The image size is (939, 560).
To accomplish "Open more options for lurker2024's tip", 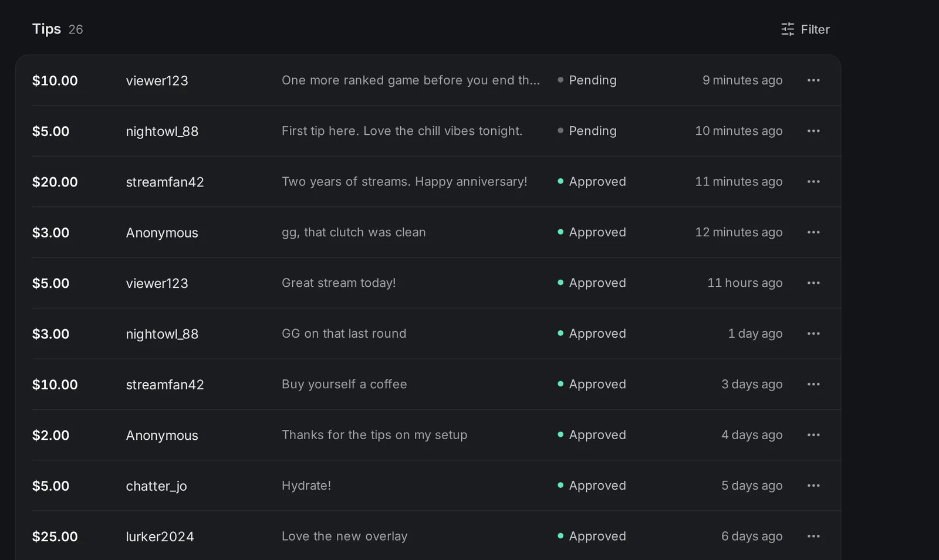I will pos(813,536).
